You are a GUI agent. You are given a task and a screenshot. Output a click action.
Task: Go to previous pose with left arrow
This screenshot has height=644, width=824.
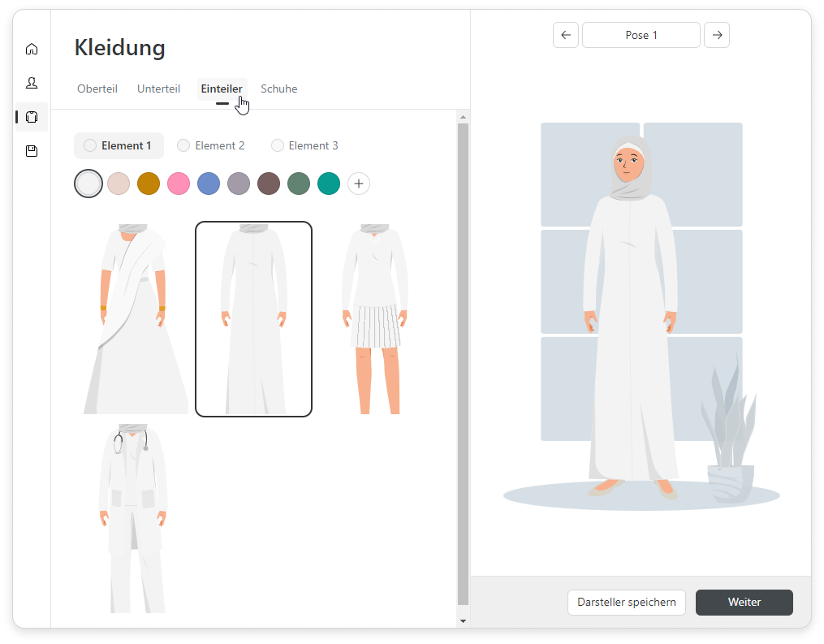pos(566,35)
